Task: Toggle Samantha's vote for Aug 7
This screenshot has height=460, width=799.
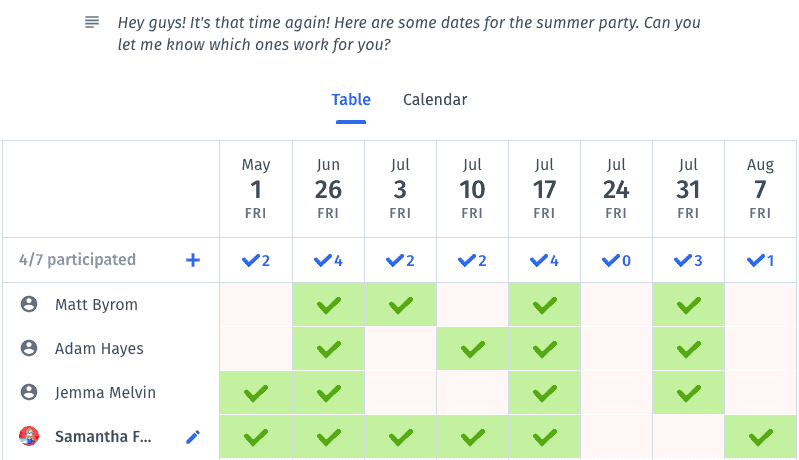Action: (x=760, y=437)
